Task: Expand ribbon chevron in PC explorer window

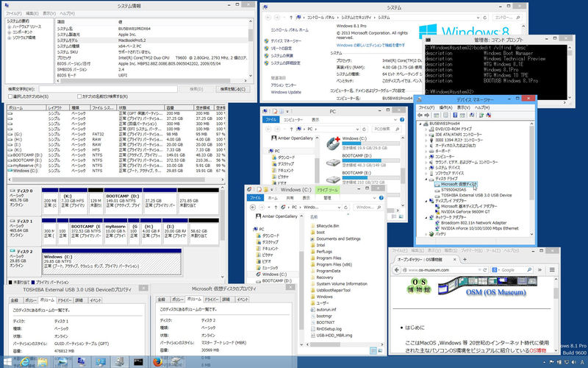Action: tap(395, 120)
